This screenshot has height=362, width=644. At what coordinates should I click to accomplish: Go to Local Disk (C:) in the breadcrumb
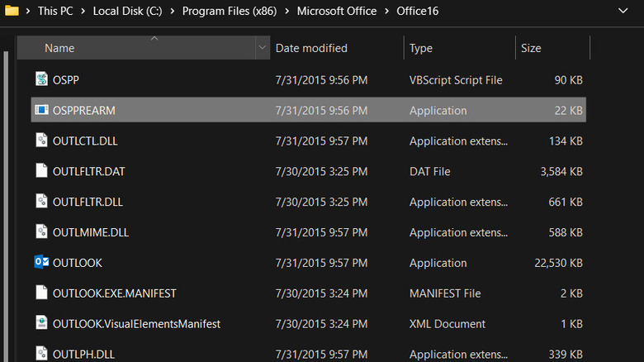[x=127, y=11]
